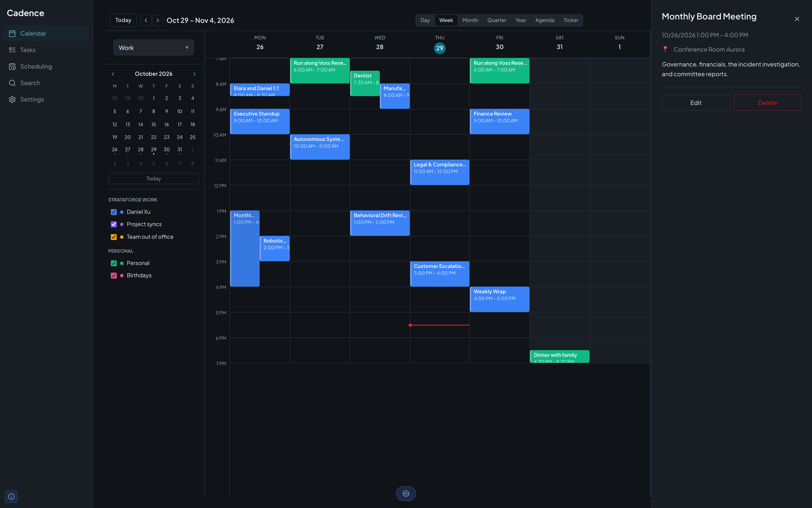The height and width of the screenshot is (508, 812).
Task: Open the Manufa... event on Wednesday
Action: (395, 96)
